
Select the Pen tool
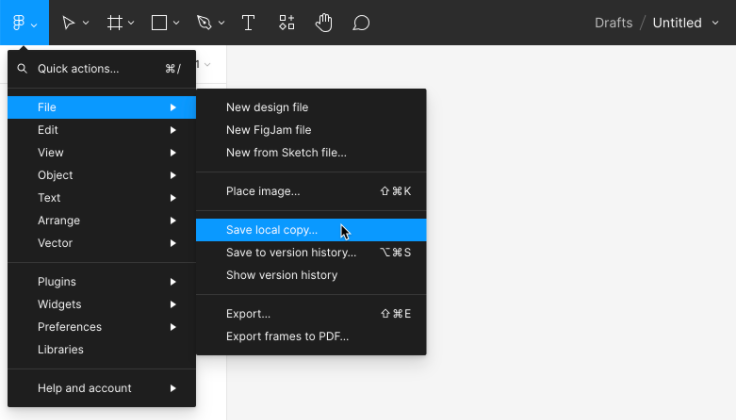[204, 23]
